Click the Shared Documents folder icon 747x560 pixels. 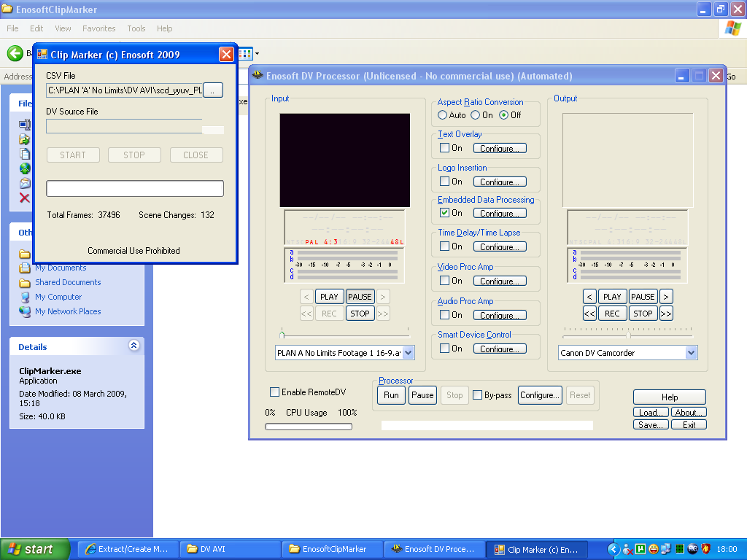coord(25,283)
